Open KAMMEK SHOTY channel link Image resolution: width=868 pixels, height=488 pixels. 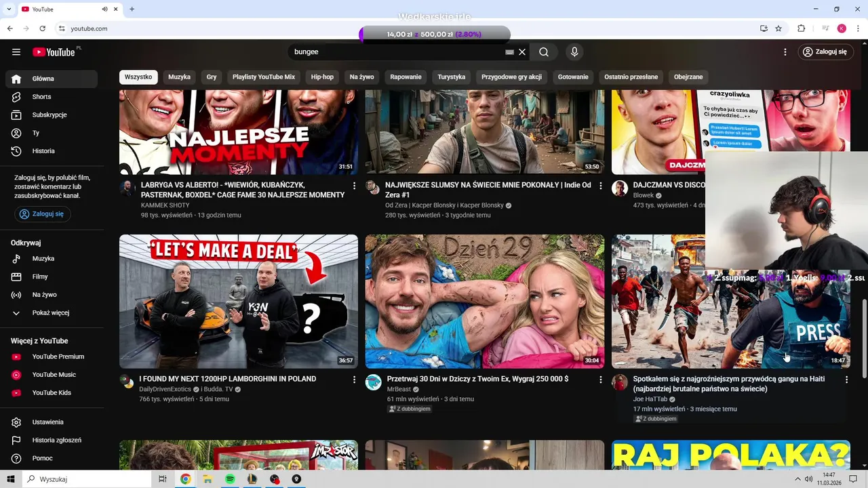coord(165,205)
